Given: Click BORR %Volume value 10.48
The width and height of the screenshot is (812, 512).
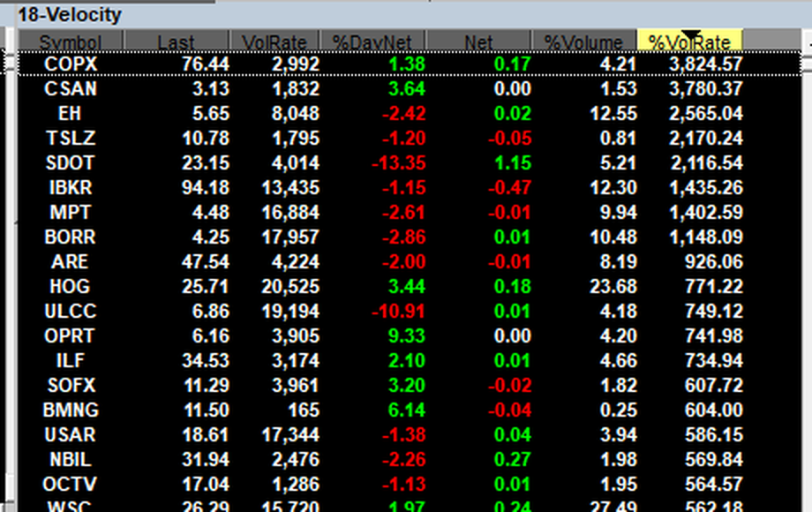Looking at the screenshot, I should [x=613, y=237].
